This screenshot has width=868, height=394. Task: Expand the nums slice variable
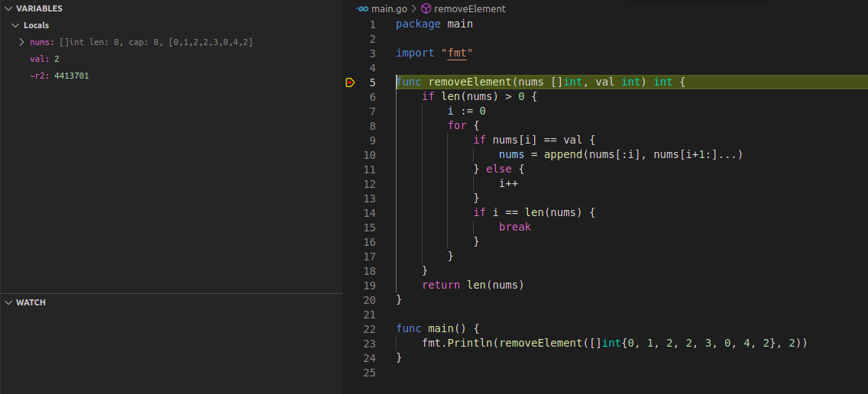(21, 42)
